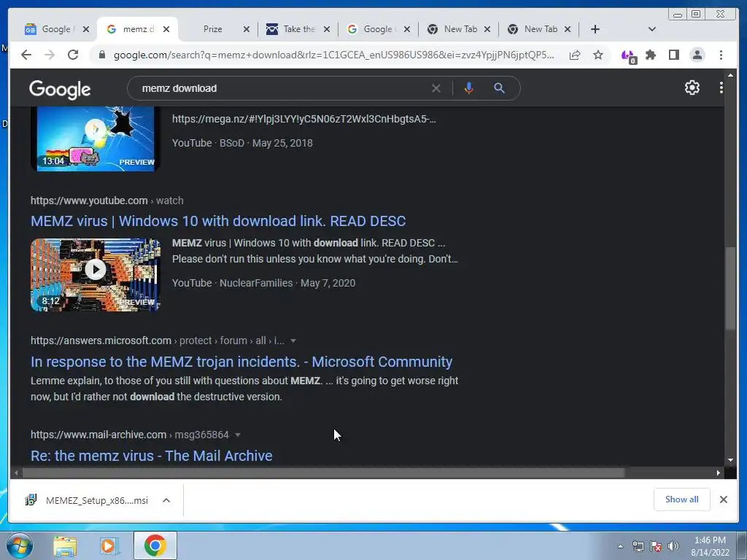The image size is (747, 560).
Task: Open the mega.nz link text
Action: pyautogui.click(x=304, y=119)
